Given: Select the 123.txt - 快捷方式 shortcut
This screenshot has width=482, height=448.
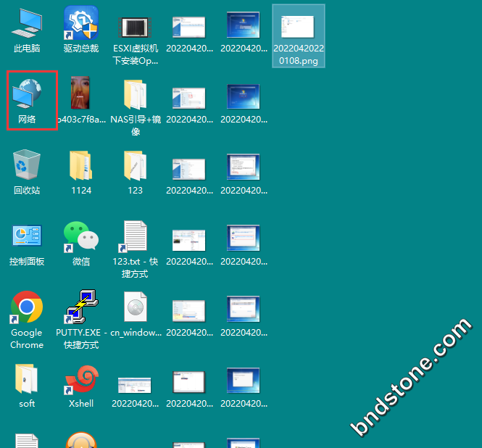Looking at the screenshot, I should 136,249.
